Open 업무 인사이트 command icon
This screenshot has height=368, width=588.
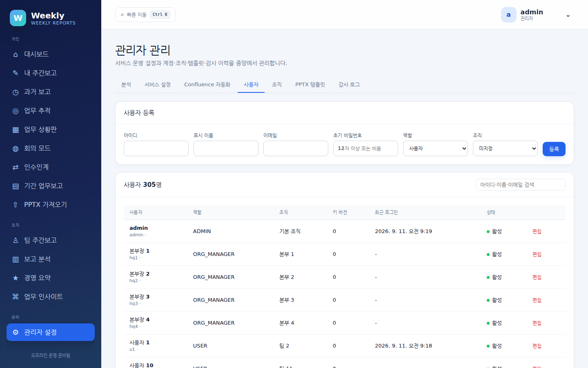16,297
